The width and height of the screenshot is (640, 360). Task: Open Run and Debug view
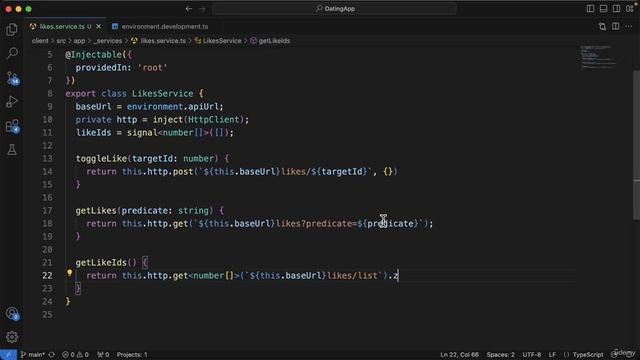tap(12, 102)
